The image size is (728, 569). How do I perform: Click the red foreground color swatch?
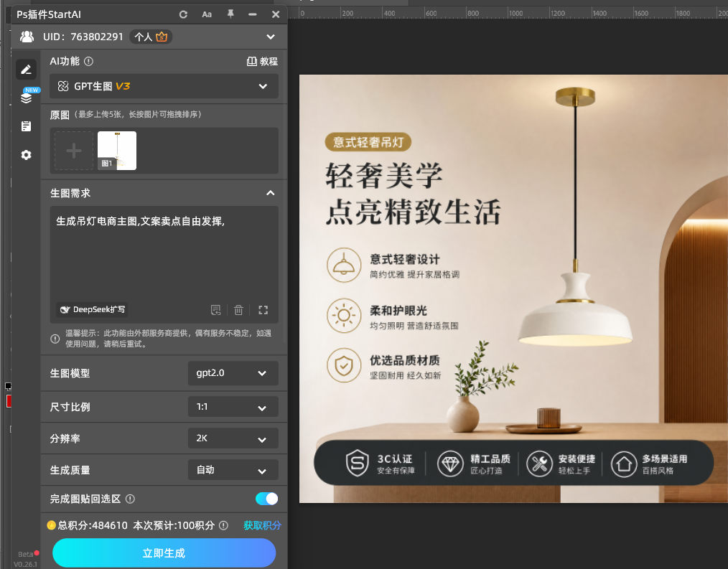tap(9, 401)
